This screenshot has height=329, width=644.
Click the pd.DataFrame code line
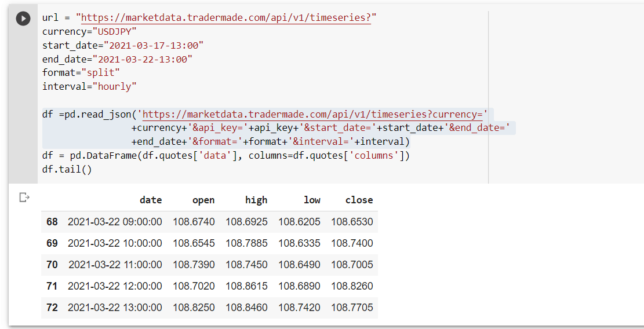tap(225, 155)
